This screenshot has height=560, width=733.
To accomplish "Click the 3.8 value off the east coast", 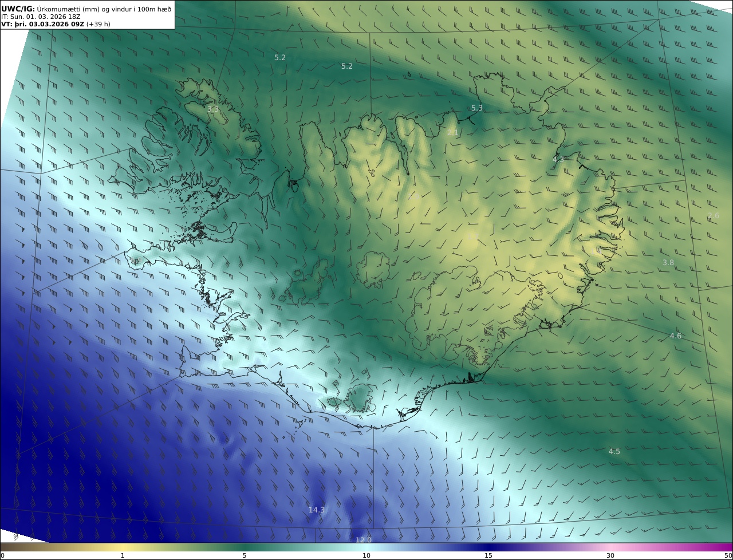I will tap(668, 262).
